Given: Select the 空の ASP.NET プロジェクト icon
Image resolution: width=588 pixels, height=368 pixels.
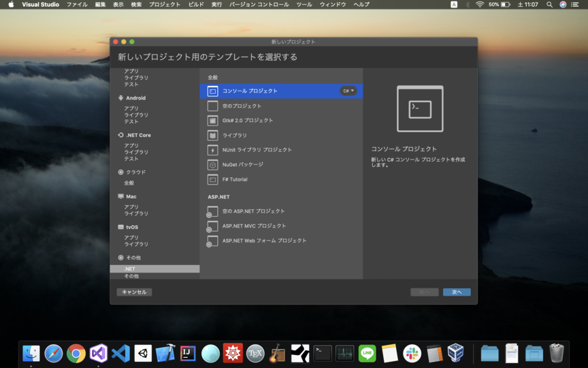Looking at the screenshot, I should coord(212,211).
